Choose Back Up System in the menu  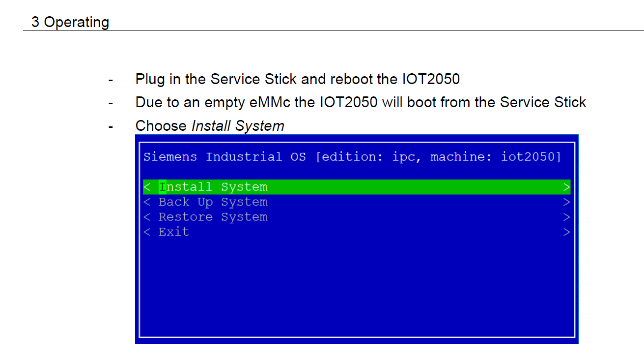[357, 202]
